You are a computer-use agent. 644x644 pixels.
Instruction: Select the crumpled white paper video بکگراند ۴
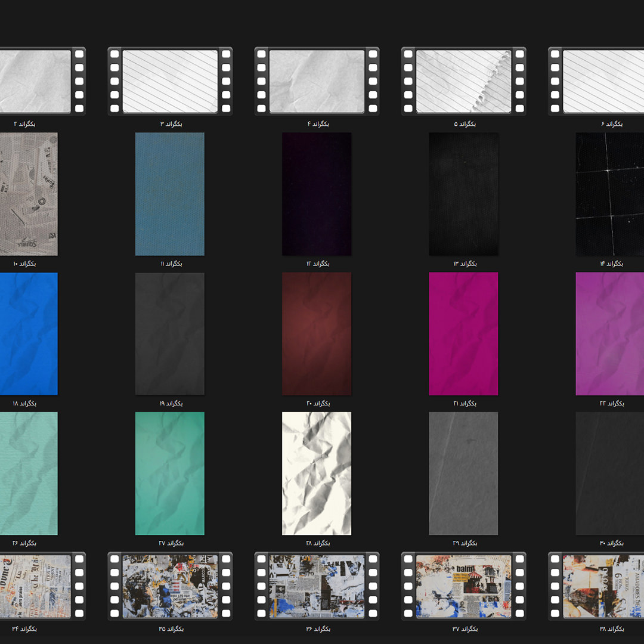pyautogui.click(x=317, y=81)
